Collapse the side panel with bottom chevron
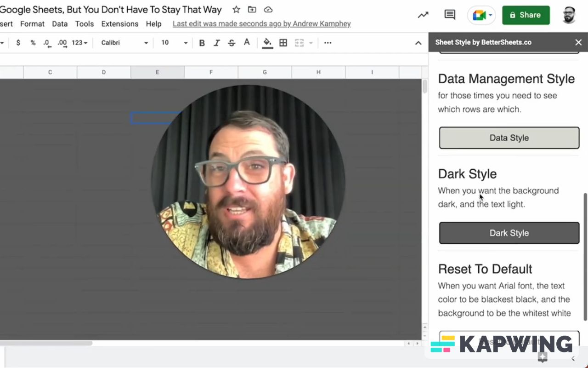The image size is (588, 368). pos(573,358)
